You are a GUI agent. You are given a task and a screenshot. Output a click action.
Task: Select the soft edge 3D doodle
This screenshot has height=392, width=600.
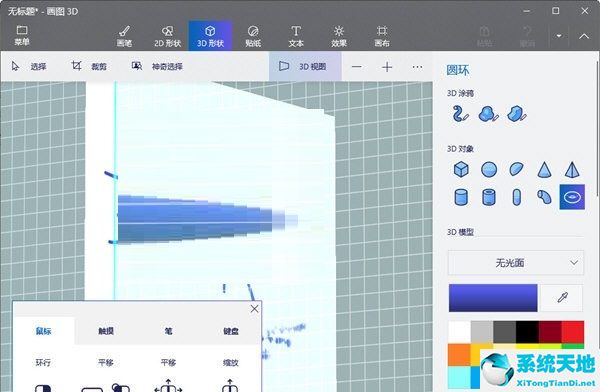[x=488, y=114]
